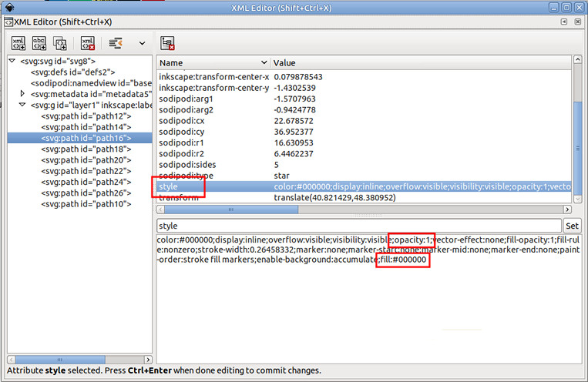Select the inkscape:transform-center-y attribute
The width and height of the screenshot is (588, 382).
[364, 88]
